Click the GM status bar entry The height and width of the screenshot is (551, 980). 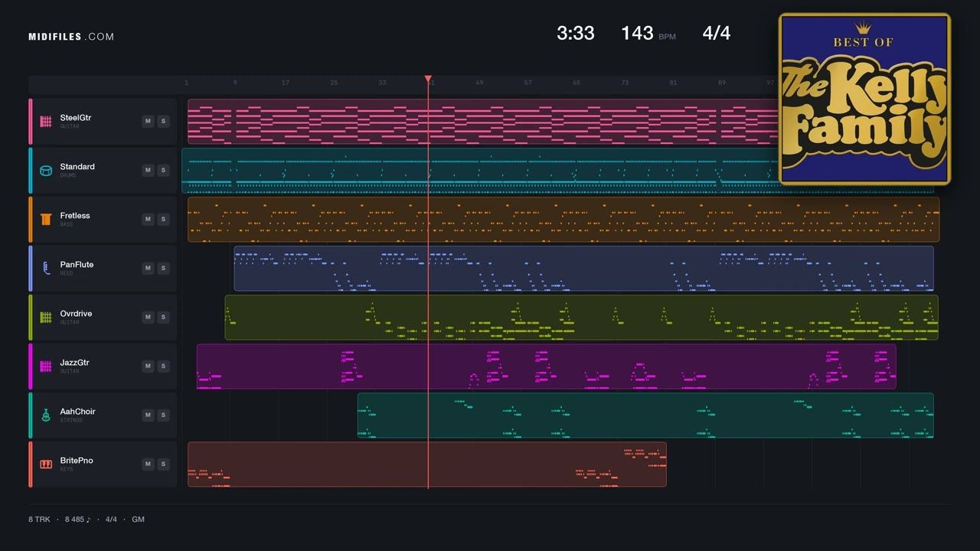click(x=138, y=520)
